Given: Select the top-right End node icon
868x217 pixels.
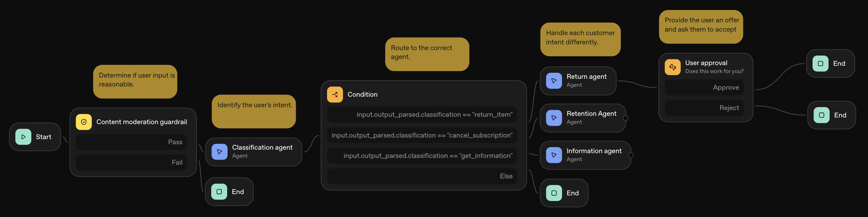Looking at the screenshot, I should (820, 64).
